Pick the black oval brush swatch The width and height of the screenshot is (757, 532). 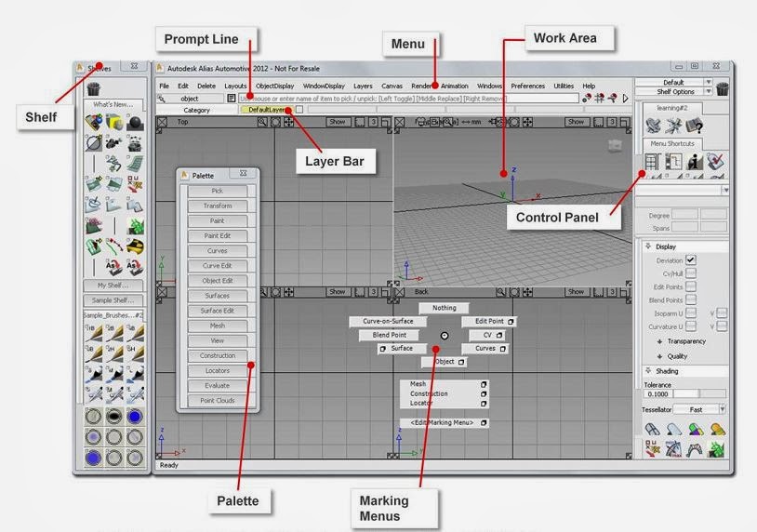pyautogui.click(x=114, y=416)
